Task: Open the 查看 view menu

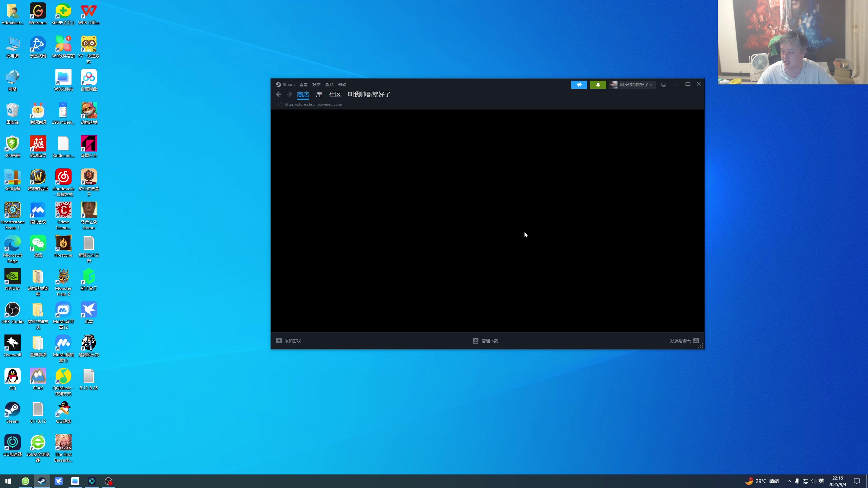Action: point(303,85)
